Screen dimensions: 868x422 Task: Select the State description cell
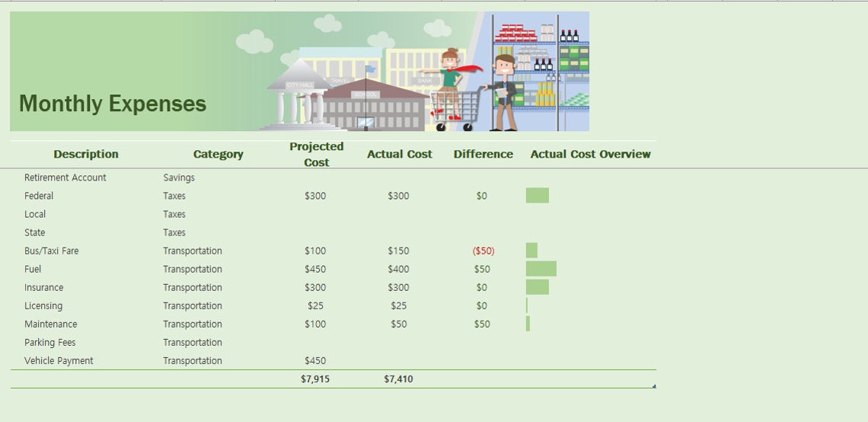pyautogui.click(x=35, y=232)
